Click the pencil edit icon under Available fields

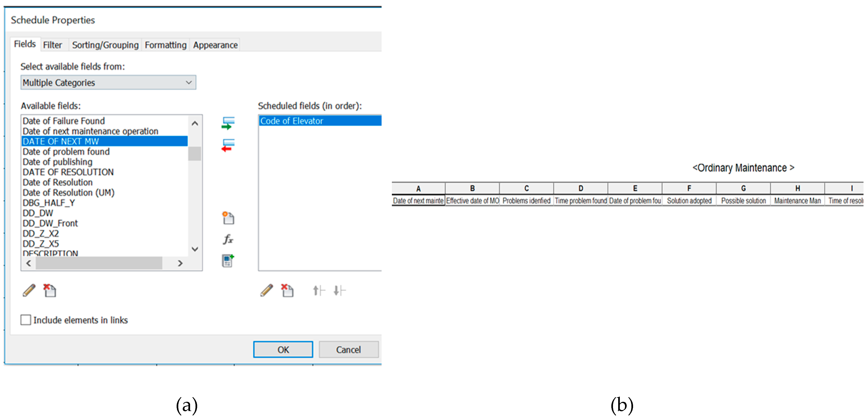coord(29,290)
